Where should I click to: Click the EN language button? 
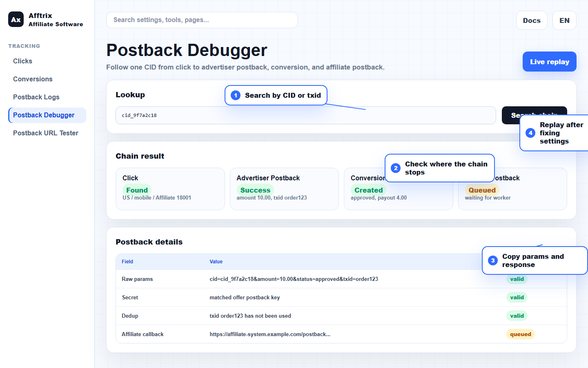click(564, 20)
